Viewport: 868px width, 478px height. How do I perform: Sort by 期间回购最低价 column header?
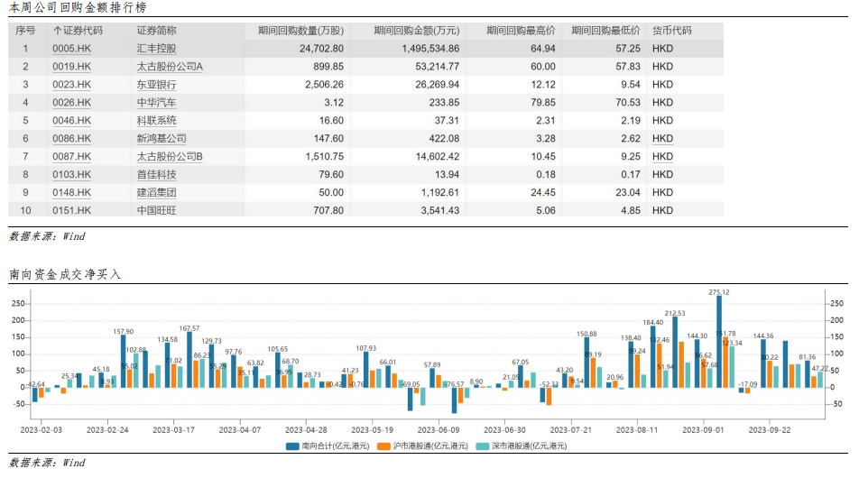coord(605,31)
